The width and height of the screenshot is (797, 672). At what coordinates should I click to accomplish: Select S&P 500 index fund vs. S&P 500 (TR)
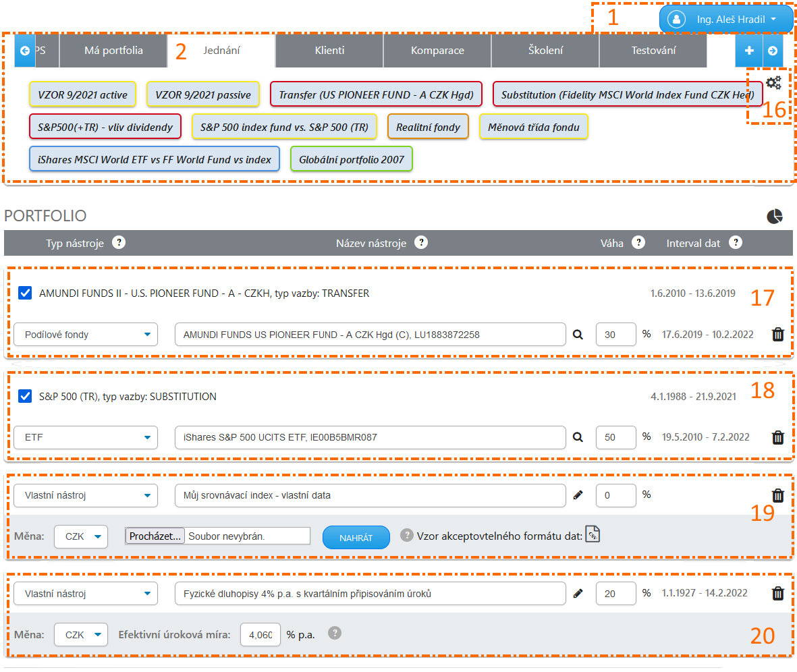(284, 127)
